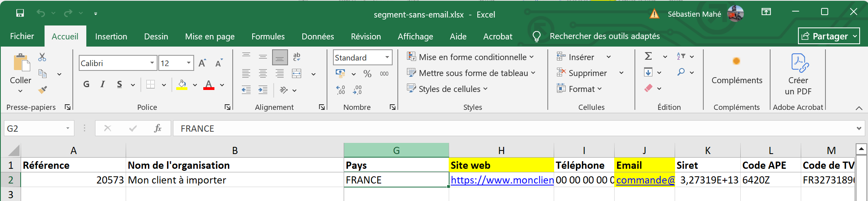The image size is (868, 201).
Task: Toggle italic formatting (I)
Action: 103,84
